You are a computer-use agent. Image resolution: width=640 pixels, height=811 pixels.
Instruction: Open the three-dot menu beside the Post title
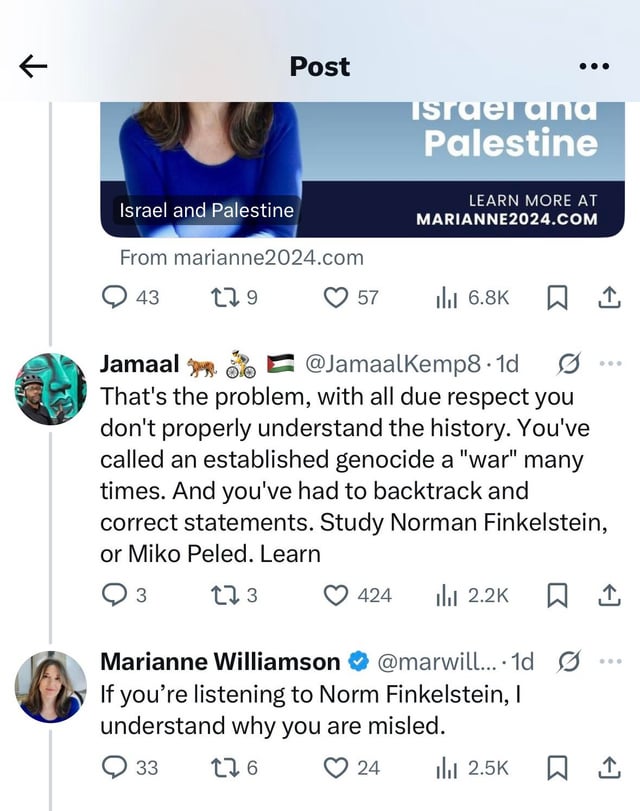coord(594,66)
